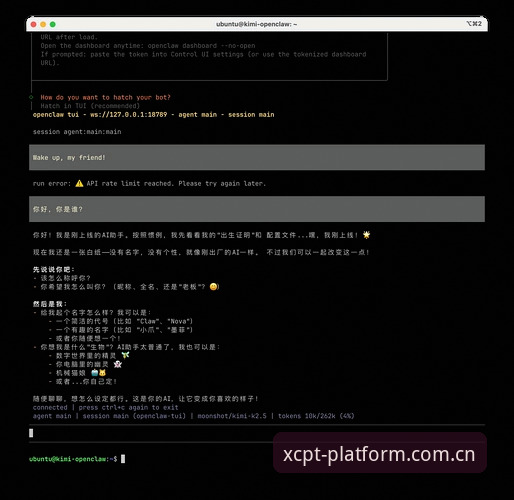Screen dimensions: 514x500
Task: Click the "然后是我:" heading
Action: 50,304
